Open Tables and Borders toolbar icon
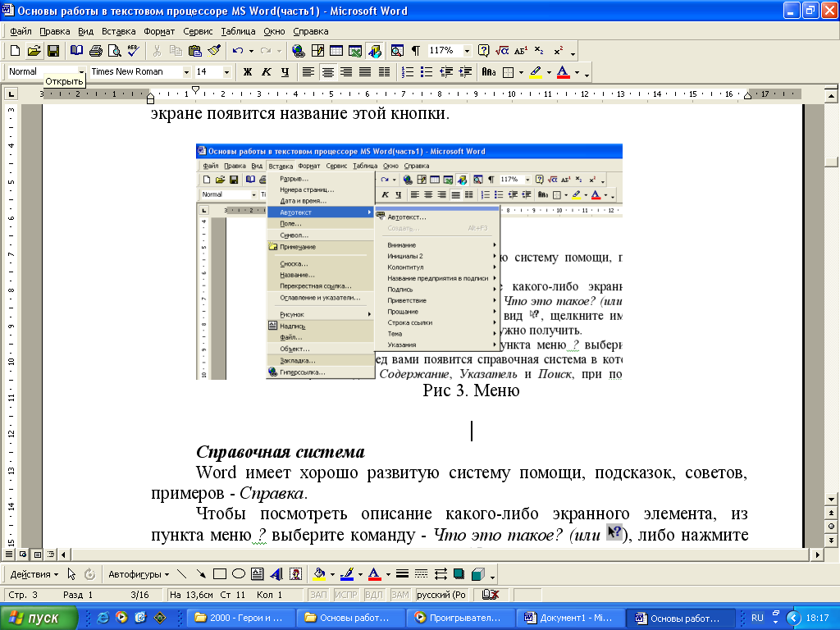 pos(317,51)
